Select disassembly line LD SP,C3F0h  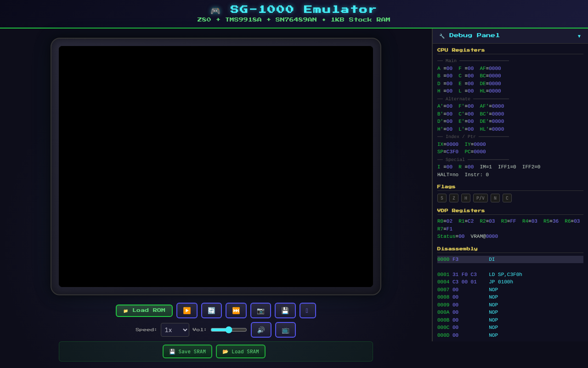510,275
